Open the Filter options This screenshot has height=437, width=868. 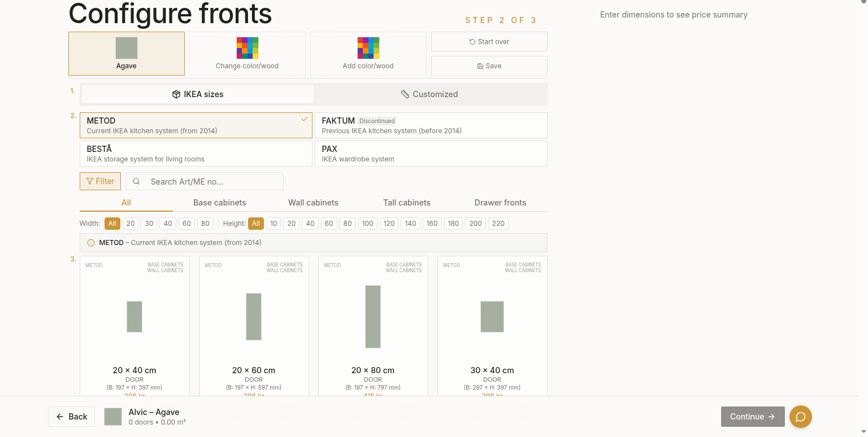point(101,181)
